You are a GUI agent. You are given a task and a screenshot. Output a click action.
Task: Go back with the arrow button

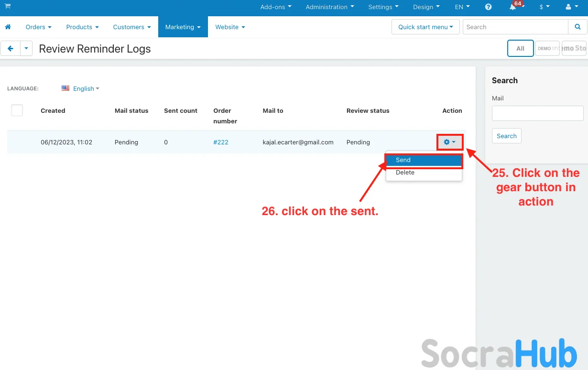pyautogui.click(x=11, y=49)
